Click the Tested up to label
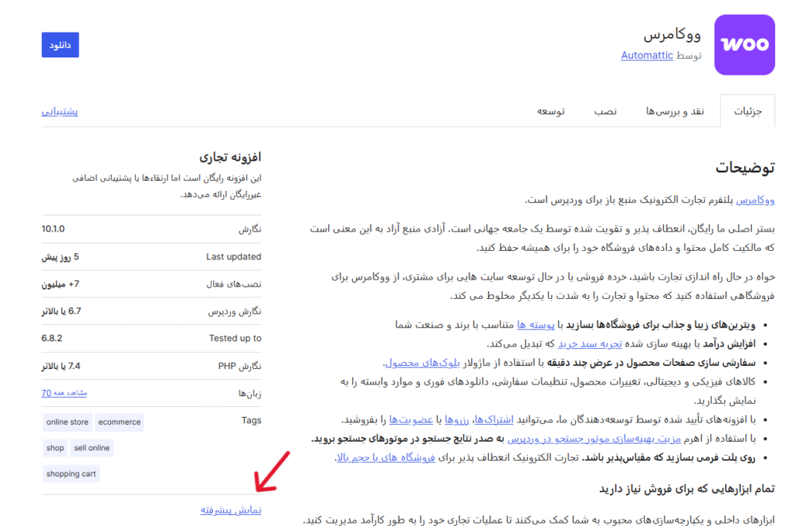 [x=235, y=339]
